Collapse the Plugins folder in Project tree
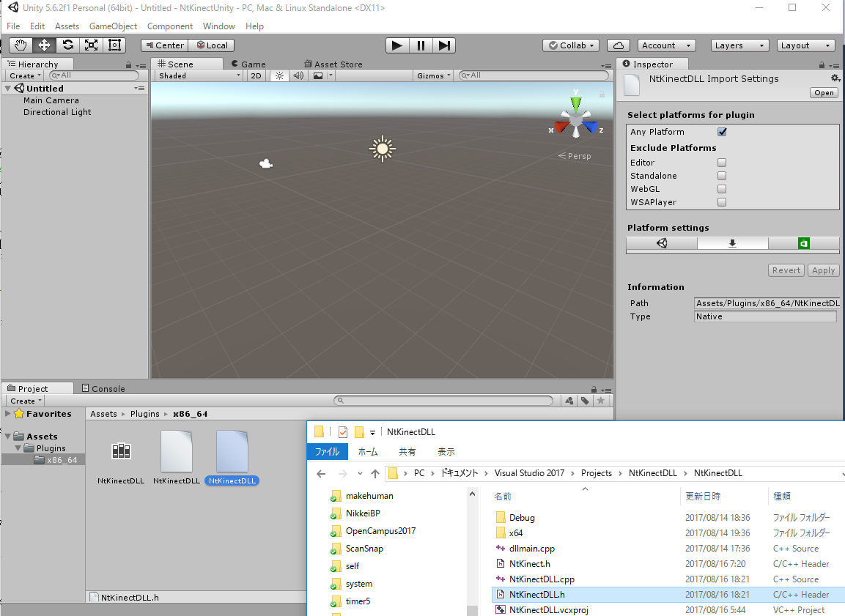 coord(18,448)
